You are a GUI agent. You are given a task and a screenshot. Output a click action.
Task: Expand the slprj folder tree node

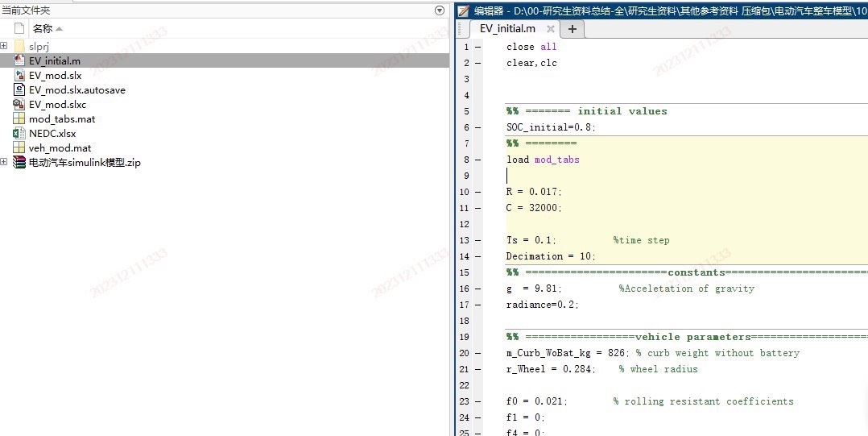[4, 45]
